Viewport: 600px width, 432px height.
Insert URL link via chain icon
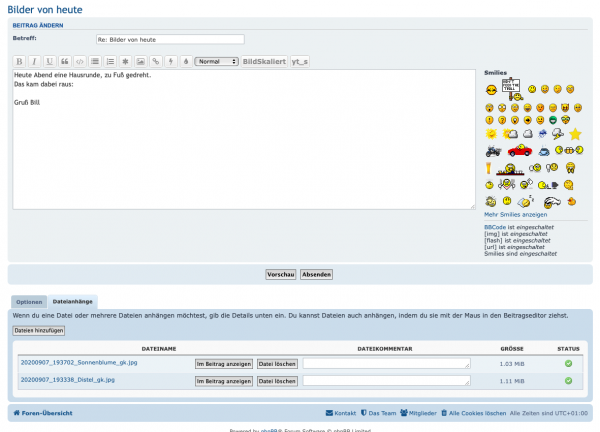tap(155, 61)
